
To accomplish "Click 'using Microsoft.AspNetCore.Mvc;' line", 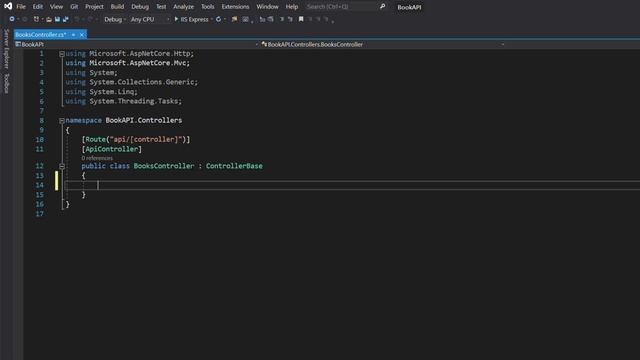I will [127, 63].
